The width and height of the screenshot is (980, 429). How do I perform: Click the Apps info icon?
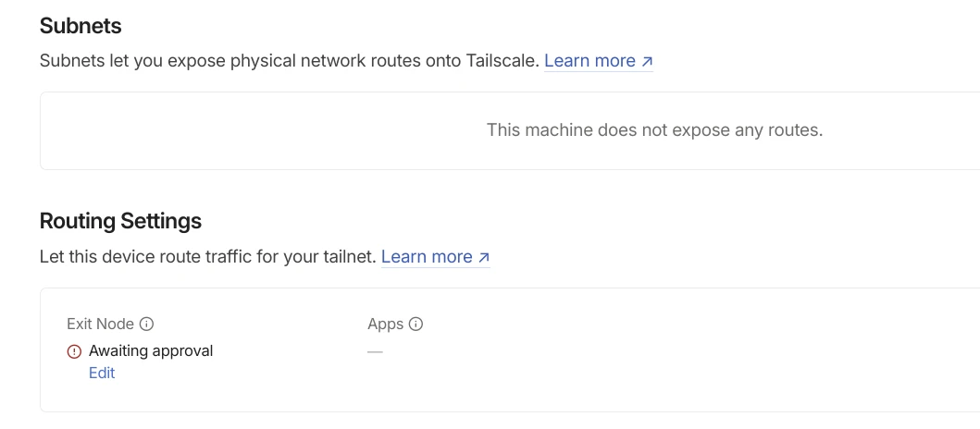click(416, 325)
